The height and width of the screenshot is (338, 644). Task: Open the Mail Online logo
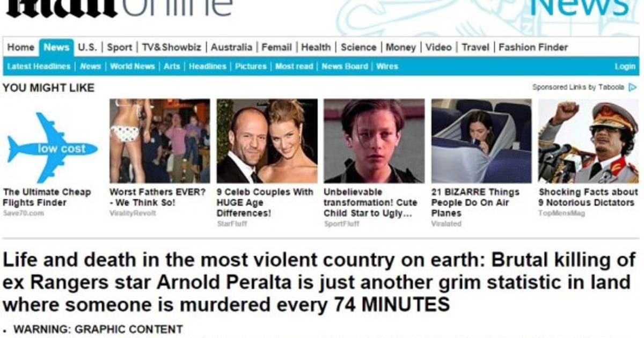[118, 8]
